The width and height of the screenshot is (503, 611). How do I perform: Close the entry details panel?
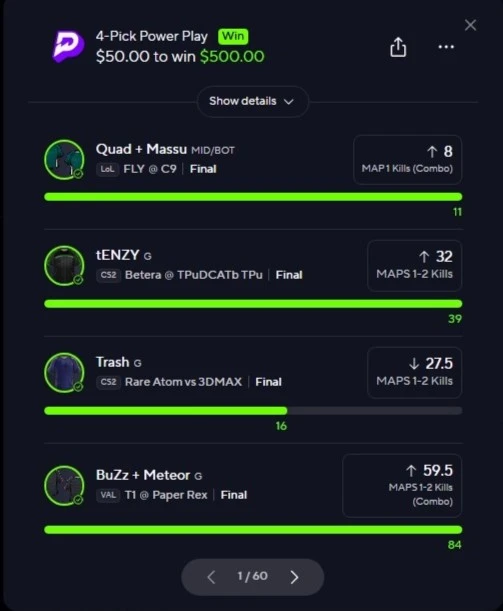point(470,25)
